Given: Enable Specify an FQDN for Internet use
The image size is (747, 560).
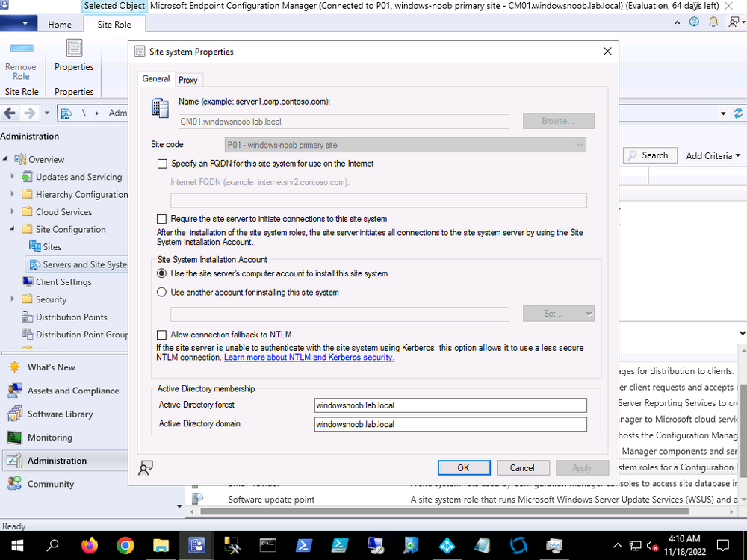Looking at the screenshot, I should click(162, 164).
